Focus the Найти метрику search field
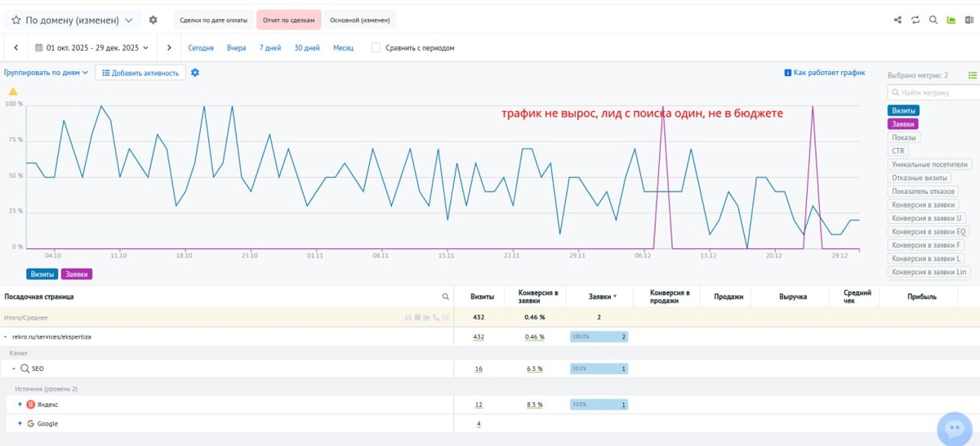This screenshot has height=446, width=980. coord(932,92)
